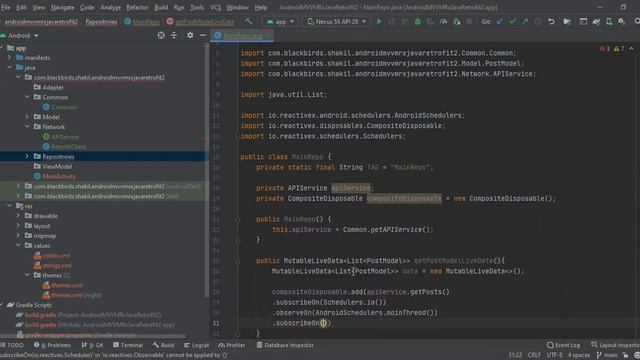Image resolution: width=640 pixels, height=360 pixels.
Task: Collapse the java folder
Action: 9,67
